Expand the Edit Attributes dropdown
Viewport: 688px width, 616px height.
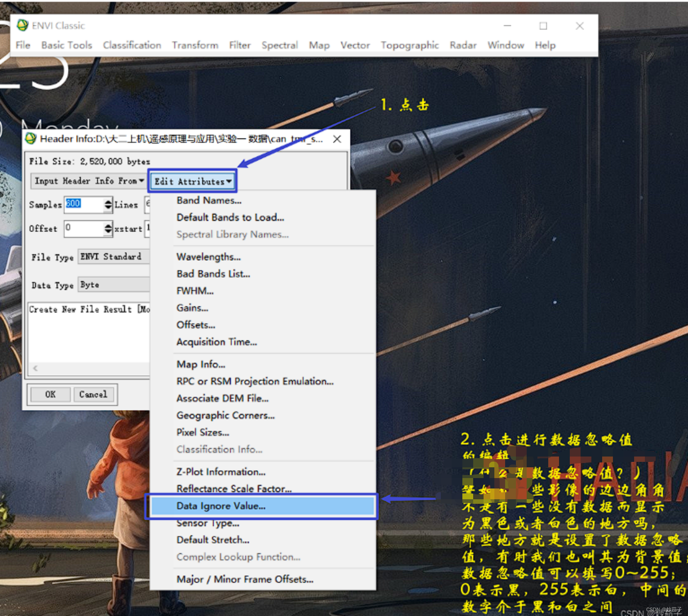tap(193, 181)
